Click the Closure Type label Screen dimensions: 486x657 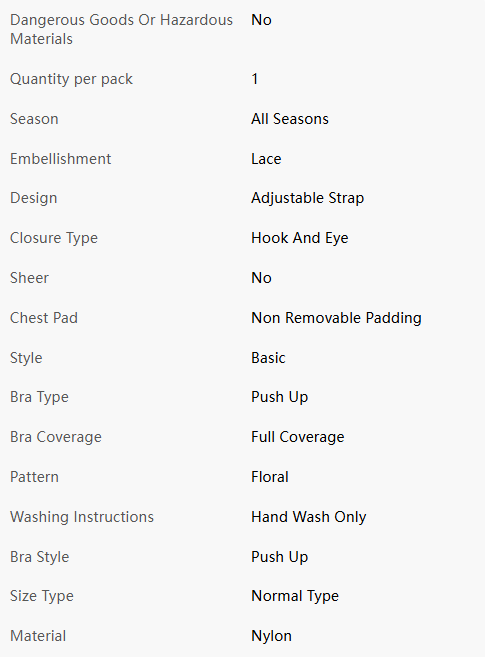click(54, 238)
